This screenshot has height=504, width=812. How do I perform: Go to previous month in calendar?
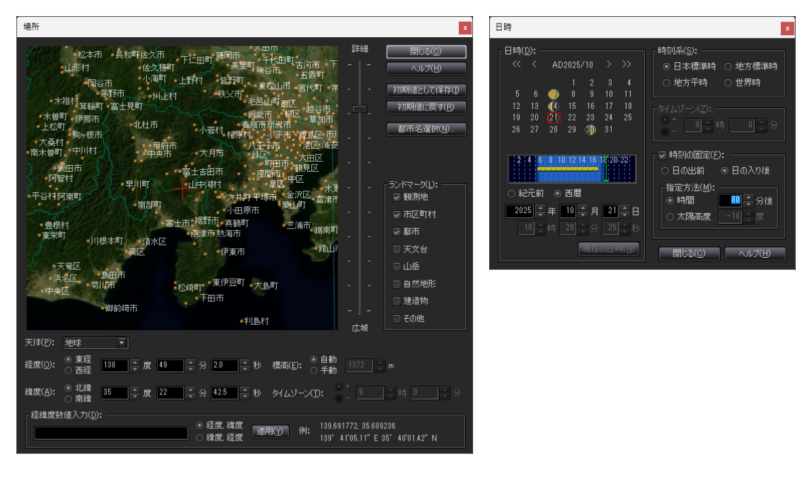(535, 64)
